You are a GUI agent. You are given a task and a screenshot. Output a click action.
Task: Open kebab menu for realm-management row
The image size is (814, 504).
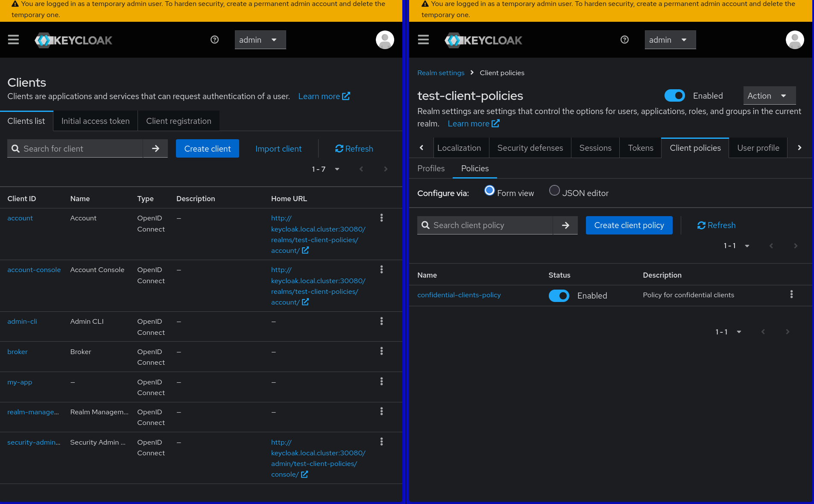pyautogui.click(x=381, y=411)
